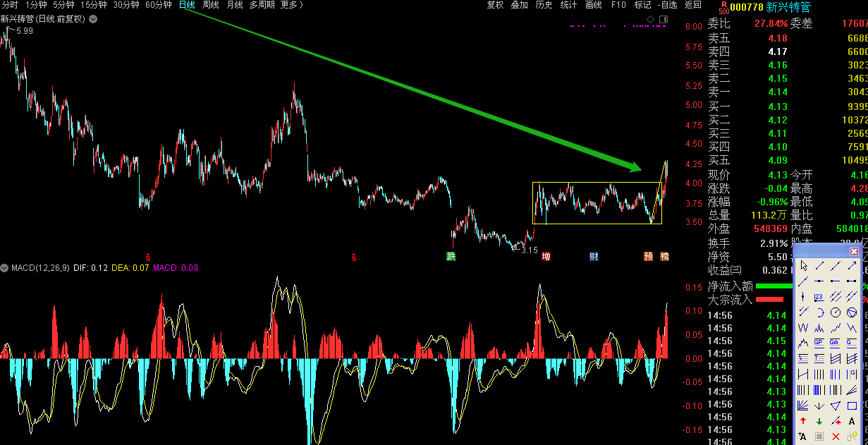Screen dimensions: 868x445
Task: Click the '财' event marker on chart
Action: (x=594, y=257)
